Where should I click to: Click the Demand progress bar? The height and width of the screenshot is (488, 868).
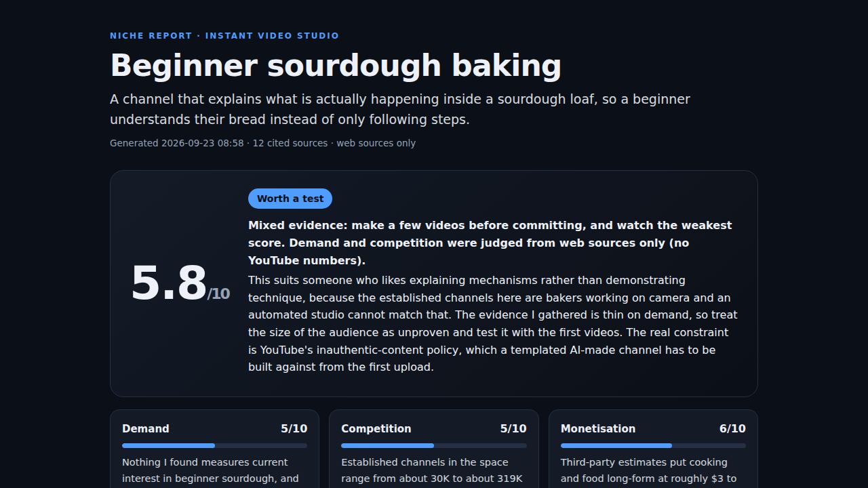(x=214, y=445)
